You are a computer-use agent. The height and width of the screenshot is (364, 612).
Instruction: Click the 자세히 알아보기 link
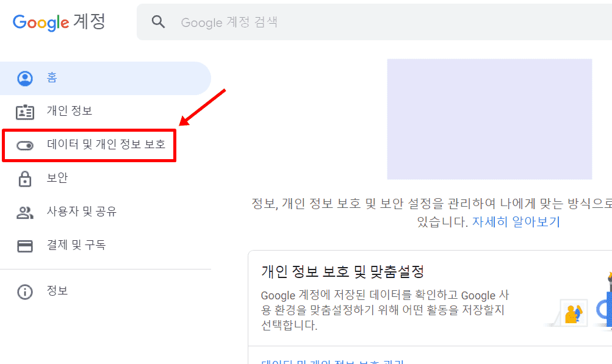516,221
